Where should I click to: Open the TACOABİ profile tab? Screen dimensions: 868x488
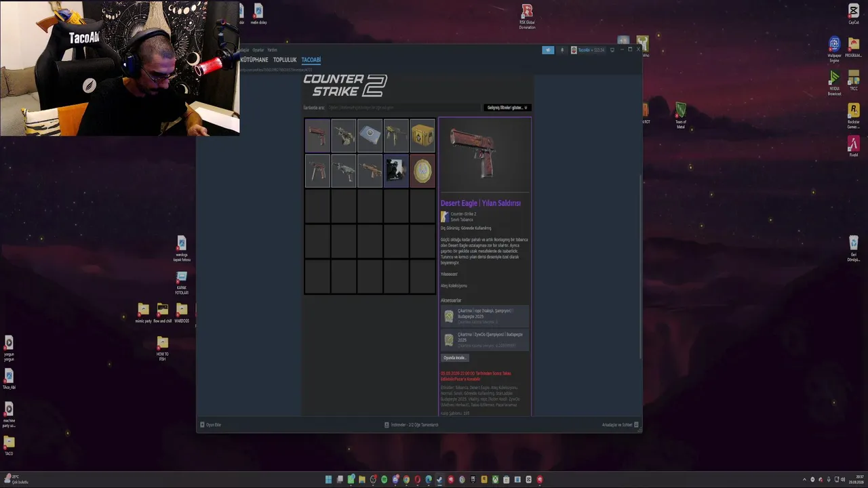point(311,60)
